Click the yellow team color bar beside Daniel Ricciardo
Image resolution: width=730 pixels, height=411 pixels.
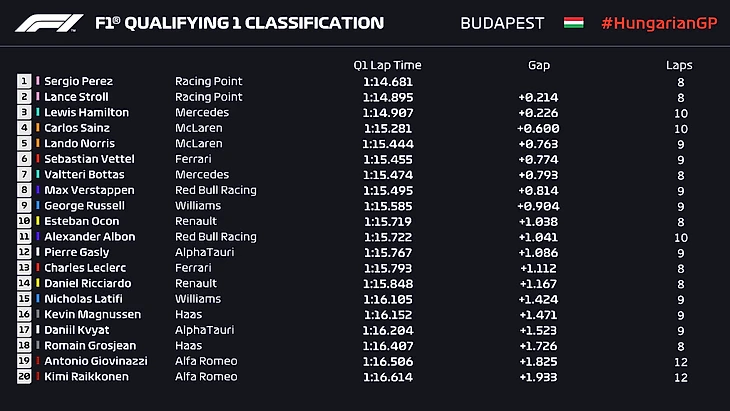[x=37, y=283]
